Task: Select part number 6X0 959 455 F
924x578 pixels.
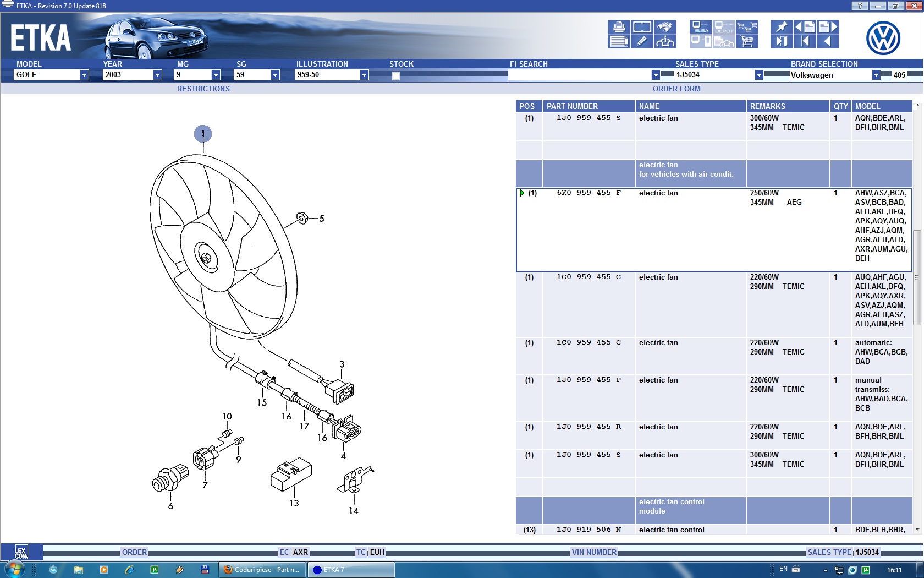Action: (x=588, y=193)
